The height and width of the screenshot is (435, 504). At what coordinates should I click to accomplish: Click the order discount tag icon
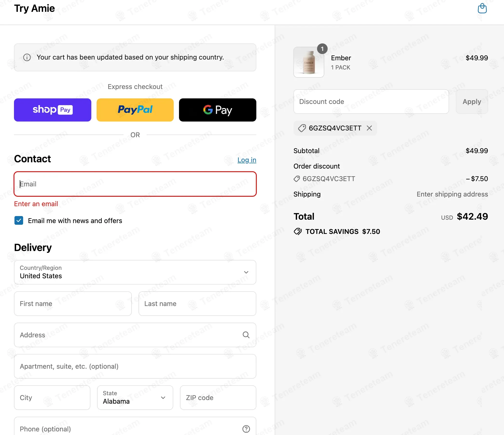point(297,179)
